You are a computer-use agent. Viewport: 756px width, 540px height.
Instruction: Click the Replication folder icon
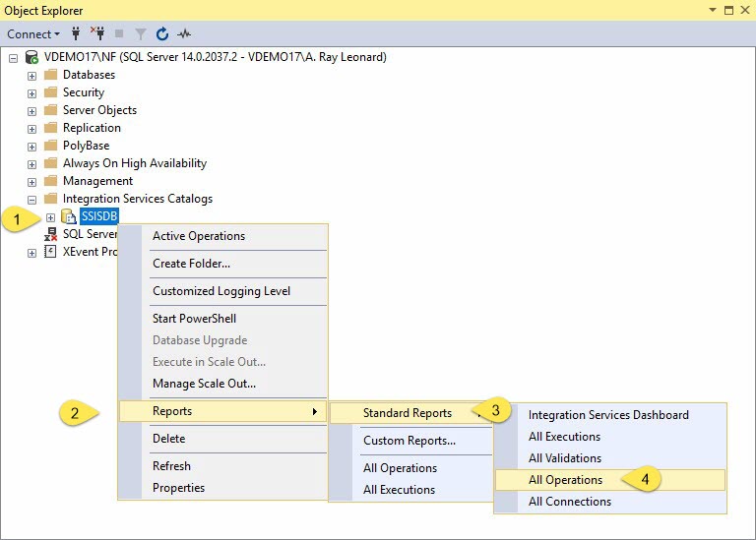(50, 128)
